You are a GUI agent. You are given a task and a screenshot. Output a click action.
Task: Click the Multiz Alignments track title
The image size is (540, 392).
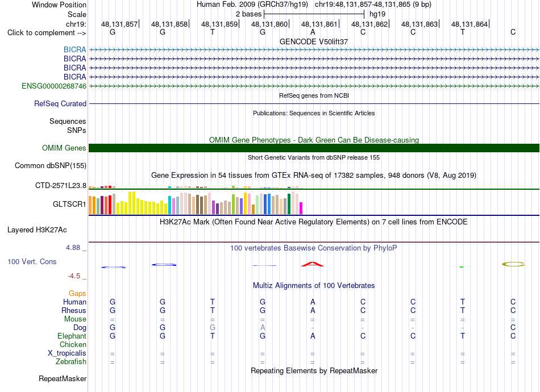pyautogui.click(x=314, y=285)
